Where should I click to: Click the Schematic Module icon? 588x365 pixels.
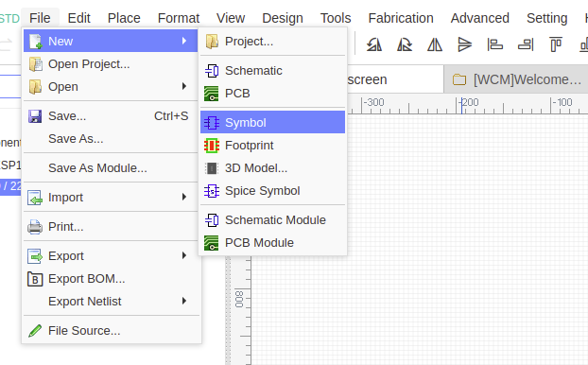pyautogui.click(x=212, y=220)
